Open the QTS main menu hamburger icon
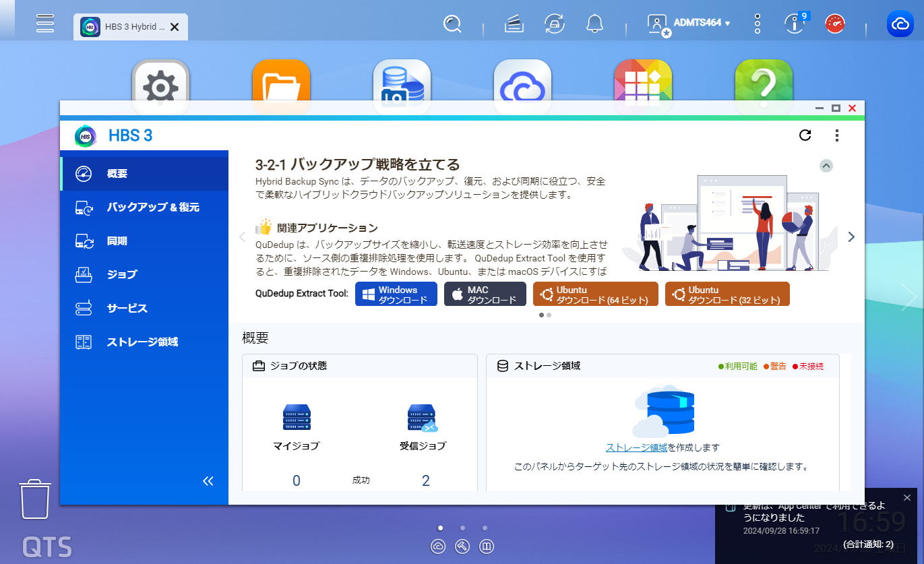 [x=45, y=23]
